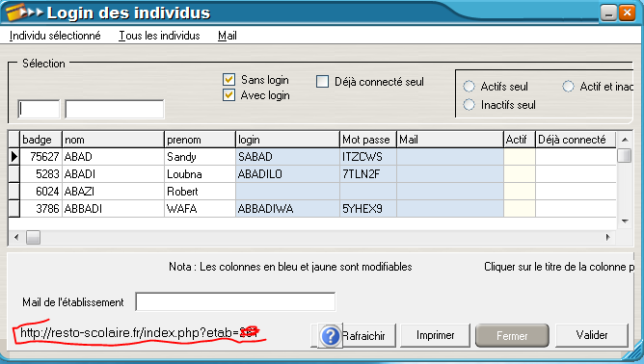The height and width of the screenshot is (364, 644).
Task: Click the ABBADIWA login cell
Action: coord(287,208)
